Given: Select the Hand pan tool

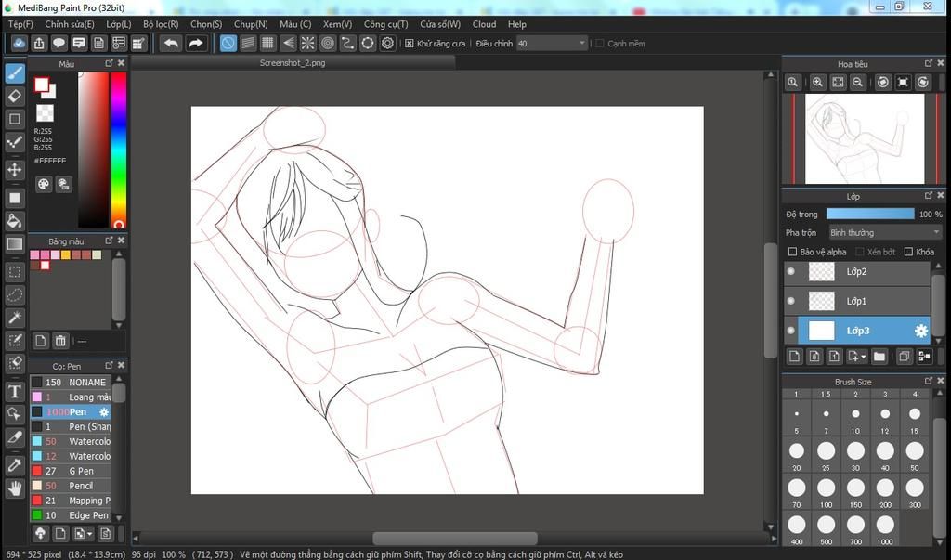Looking at the screenshot, I should (x=15, y=488).
